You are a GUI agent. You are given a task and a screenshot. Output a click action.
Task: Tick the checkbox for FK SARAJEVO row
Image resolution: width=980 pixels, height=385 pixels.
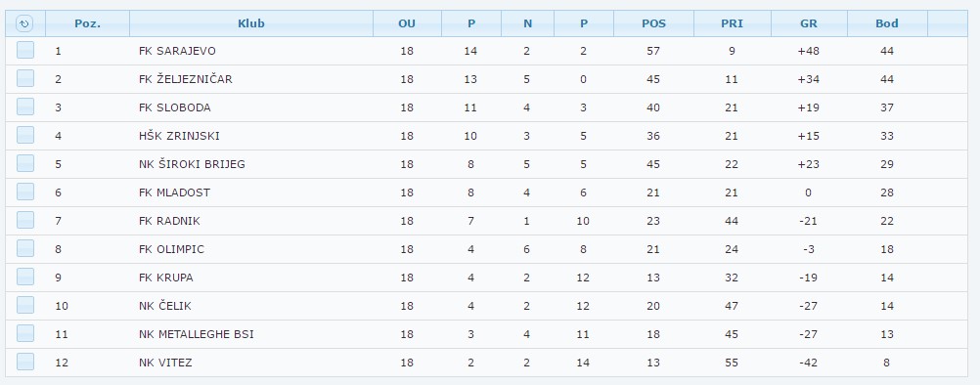click(25, 51)
